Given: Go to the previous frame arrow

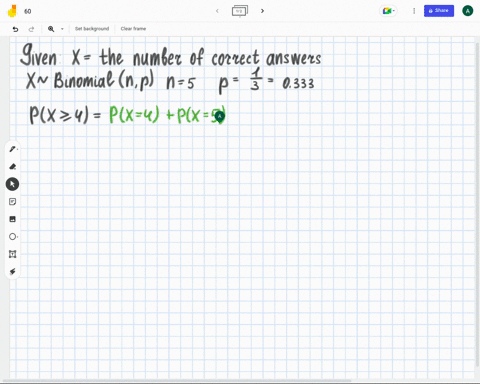Looking at the screenshot, I should pyautogui.click(x=217, y=11).
